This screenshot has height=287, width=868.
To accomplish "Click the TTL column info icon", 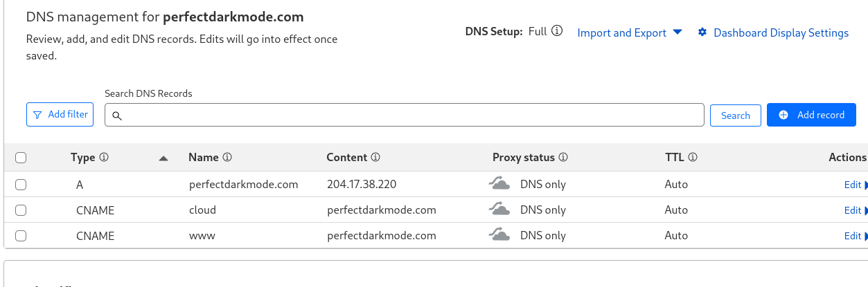I will coord(693,157).
